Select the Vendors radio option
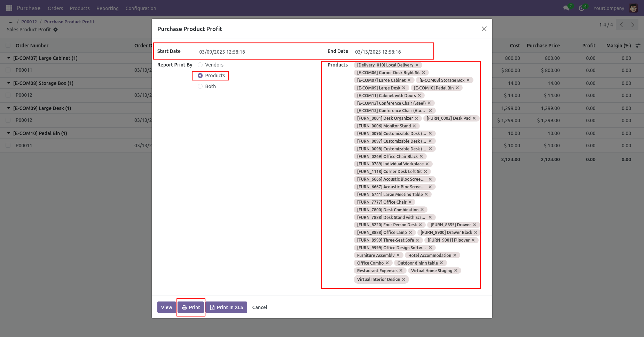The width and height of the screenshot is (644, 337). click(x=200, y=65)
